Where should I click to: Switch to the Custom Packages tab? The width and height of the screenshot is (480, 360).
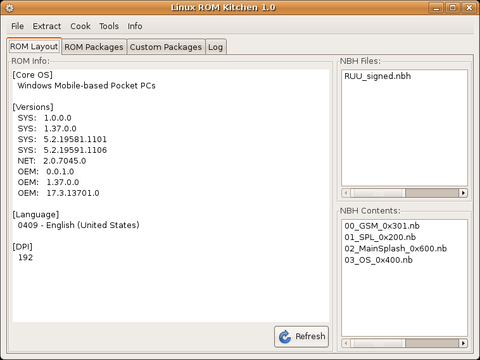166,47
